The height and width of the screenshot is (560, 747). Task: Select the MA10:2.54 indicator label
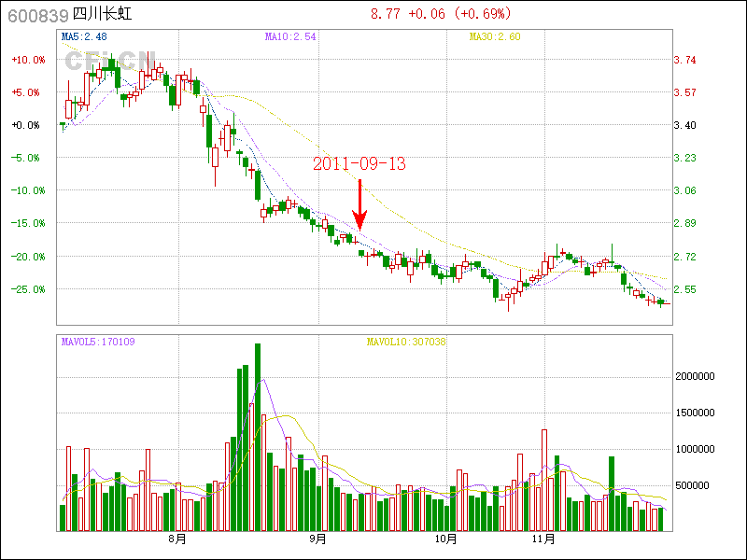pos(290,36)
